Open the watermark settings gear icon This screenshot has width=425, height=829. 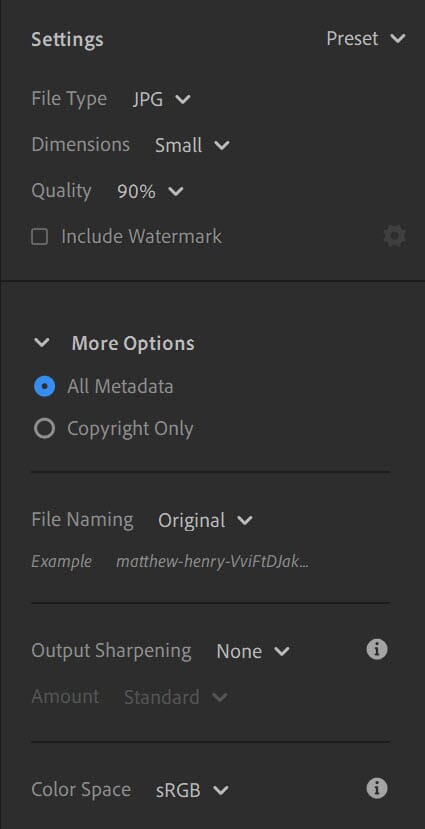[x=394, y=236]
